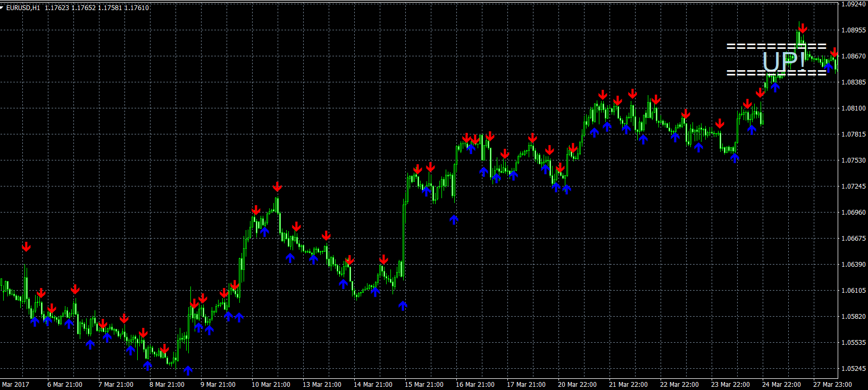Viewport: 868px width, 390px height.
Task: Click the 1.08100 price scale label
Action: pos(854,108)
